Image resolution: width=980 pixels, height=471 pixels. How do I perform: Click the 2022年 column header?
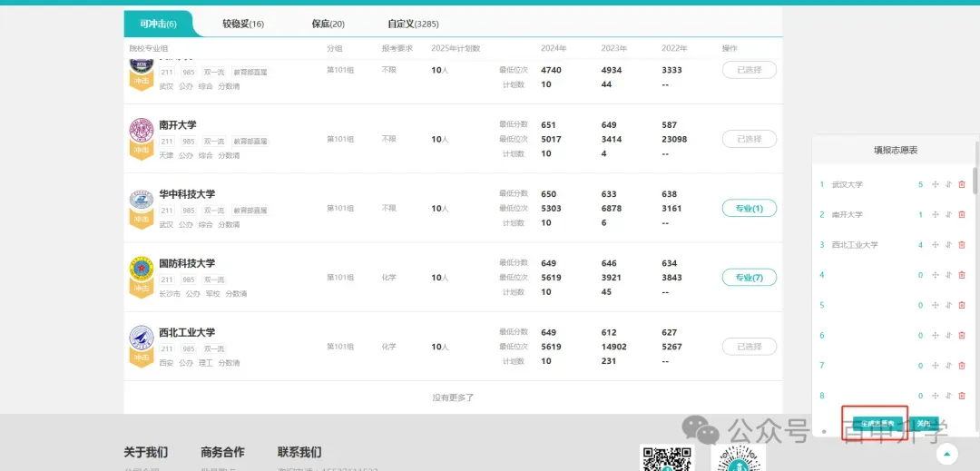tap(675, 48)
